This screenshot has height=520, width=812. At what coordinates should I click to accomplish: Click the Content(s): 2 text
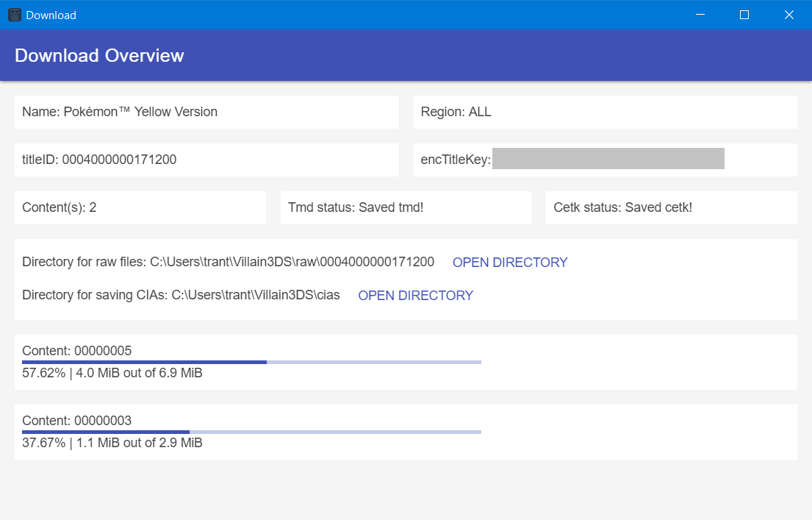coord(59,207)
